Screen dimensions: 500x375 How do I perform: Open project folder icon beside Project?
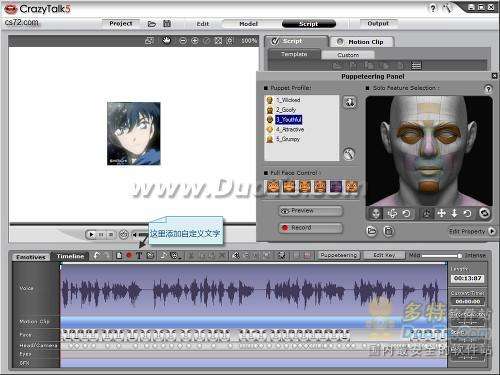coord(152,24)
